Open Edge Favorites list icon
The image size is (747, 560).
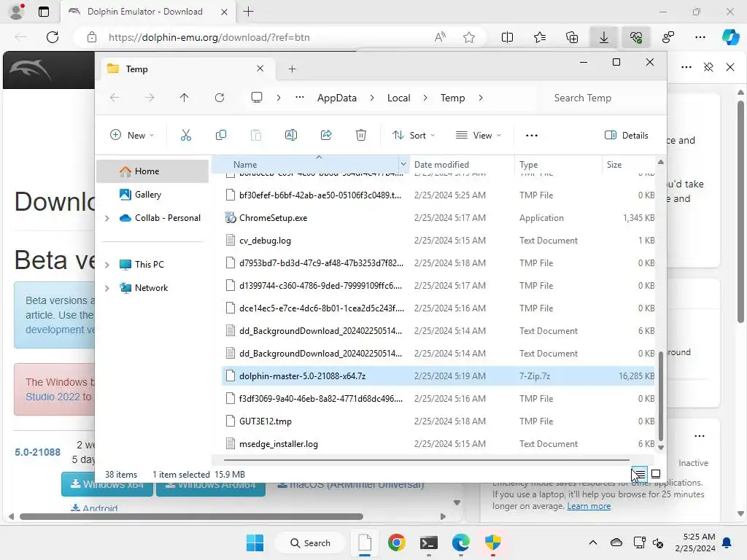540,37
